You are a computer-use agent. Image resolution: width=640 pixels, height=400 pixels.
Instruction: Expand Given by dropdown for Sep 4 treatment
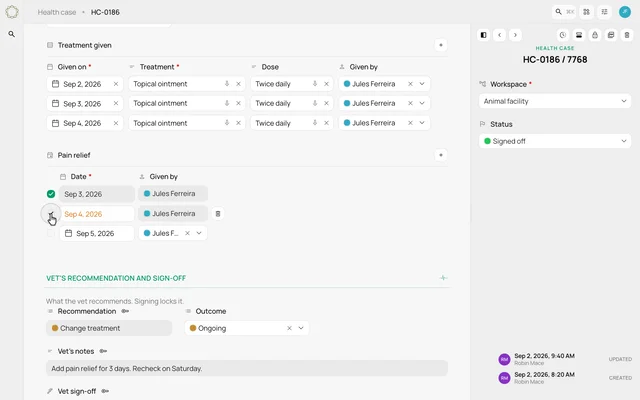pos(422,123)
